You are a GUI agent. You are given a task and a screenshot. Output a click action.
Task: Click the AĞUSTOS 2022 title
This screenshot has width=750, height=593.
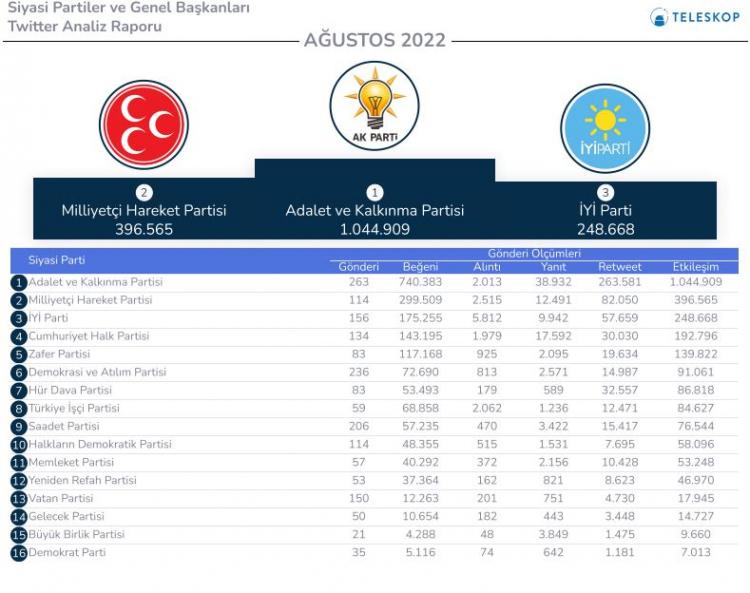click(375, 40)
